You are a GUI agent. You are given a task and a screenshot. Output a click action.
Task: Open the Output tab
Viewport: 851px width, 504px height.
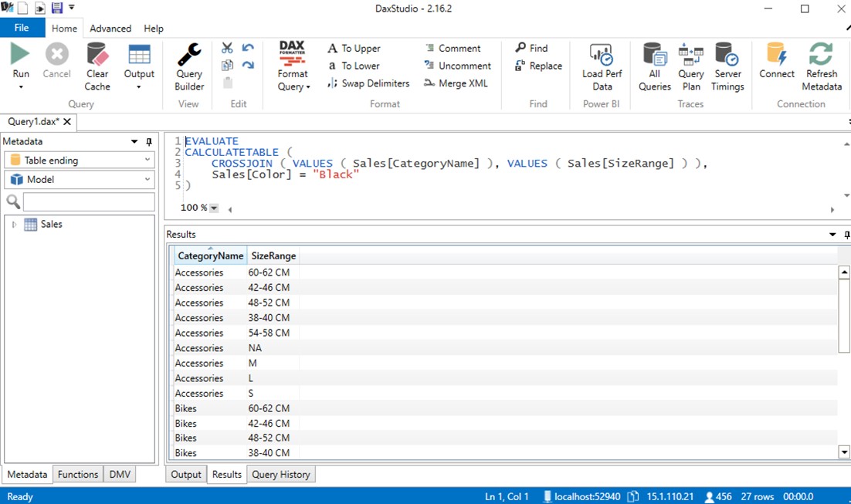pos(185,474)
